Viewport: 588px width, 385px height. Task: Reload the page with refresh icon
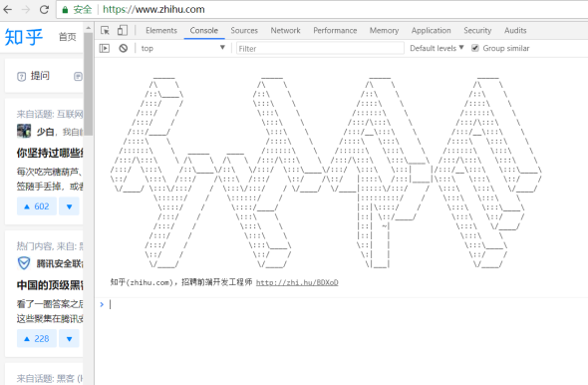point(44,9)
